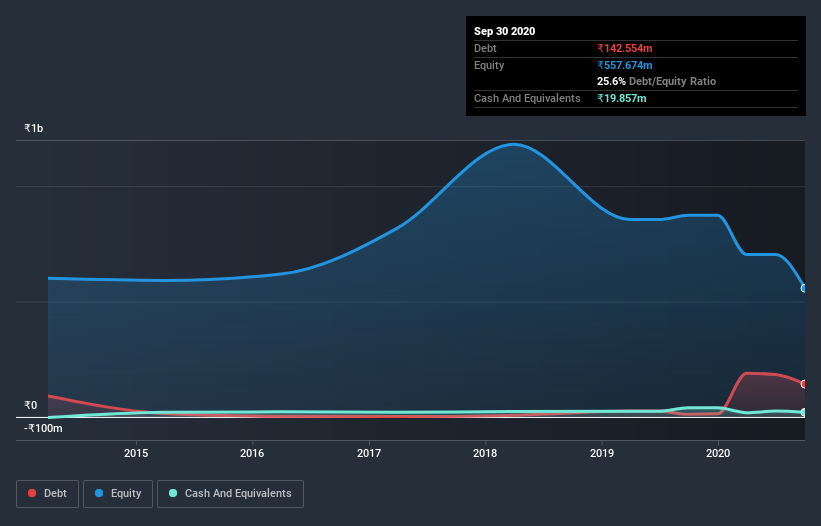
Task: Click the 2019 x-axis label
Action: (602, 453)
